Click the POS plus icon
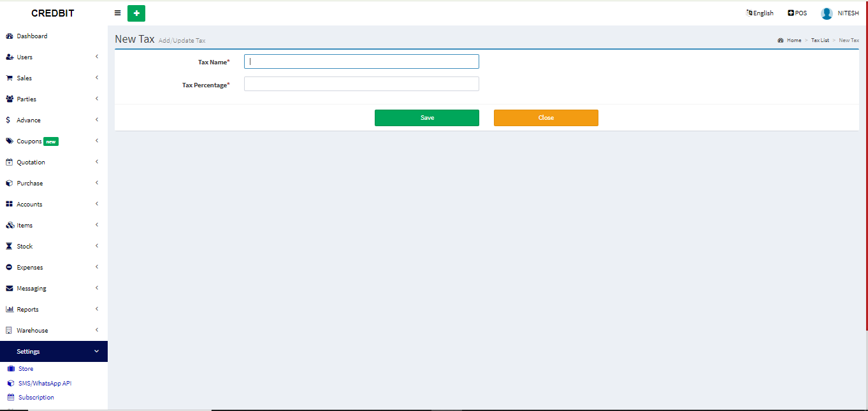This screenshot has width=868, height=411. [x=791, y=13]
